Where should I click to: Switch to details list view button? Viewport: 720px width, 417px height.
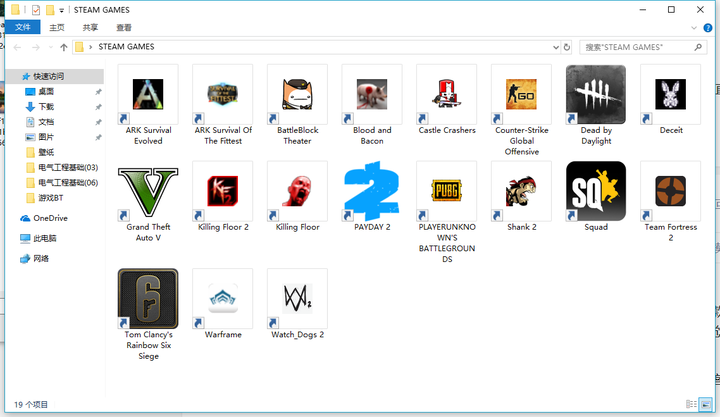[x=691, y=405]
